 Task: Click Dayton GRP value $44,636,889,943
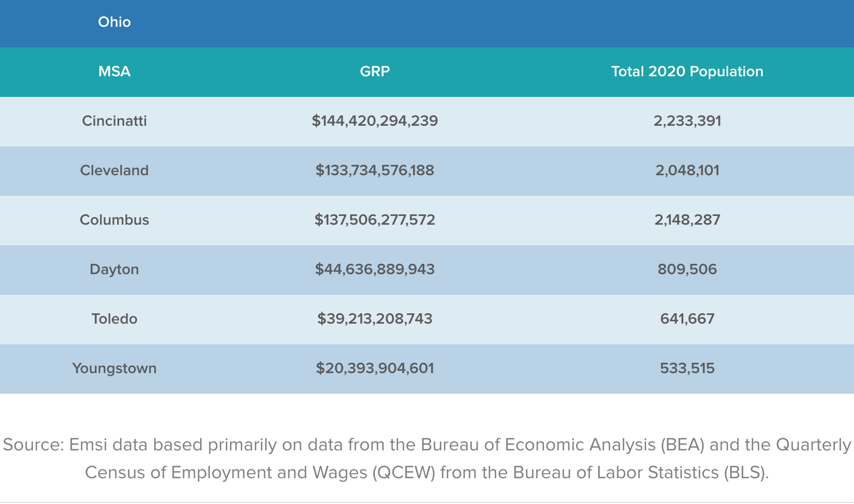point(375,270)
